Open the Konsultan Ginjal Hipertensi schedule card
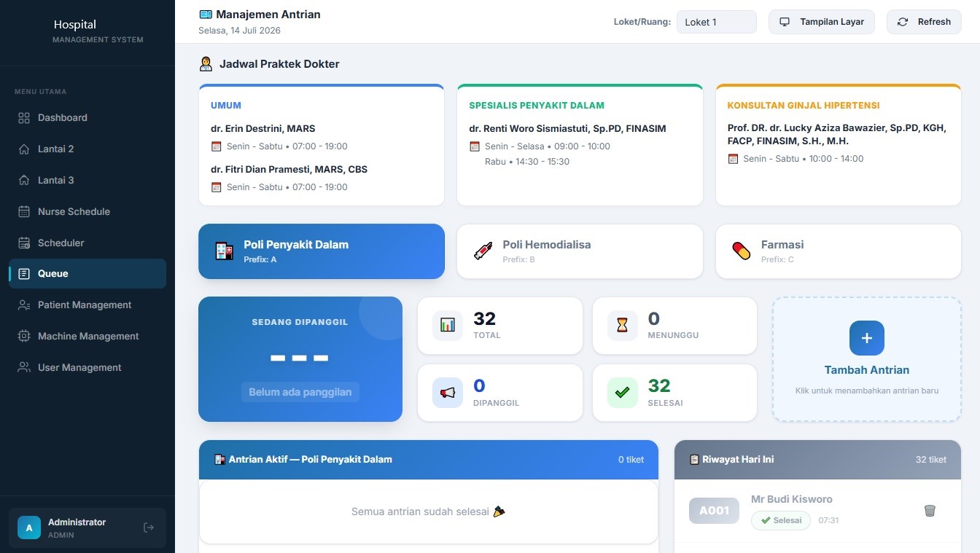Screen dimensions: 980x553 click(x=839, y=145)
